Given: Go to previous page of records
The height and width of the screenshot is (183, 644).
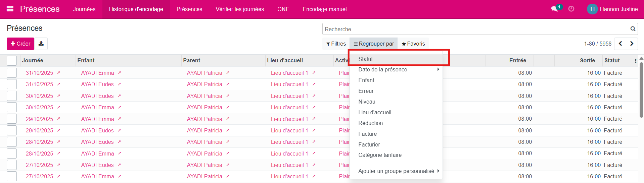Looking at the screenshot, I should click(620, 44).
